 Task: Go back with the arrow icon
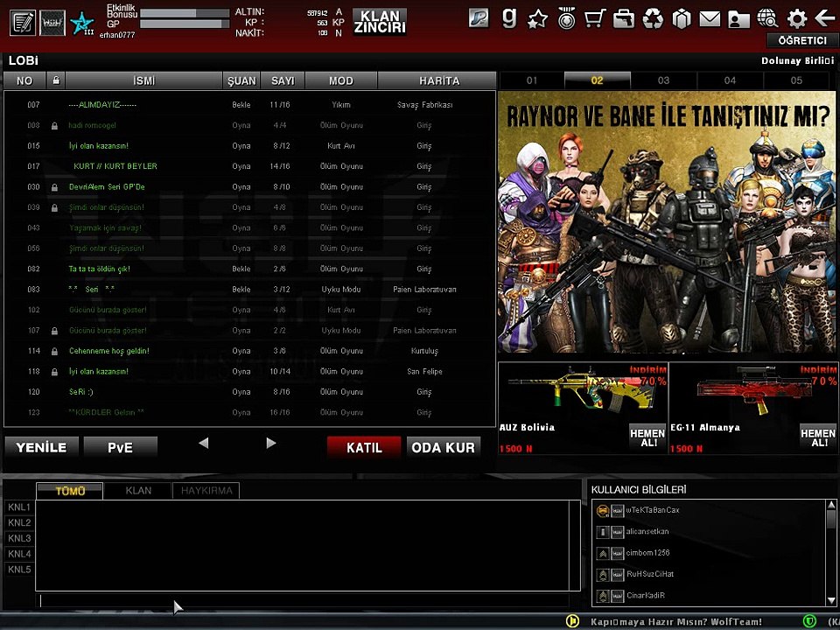[x=825, y=18]
